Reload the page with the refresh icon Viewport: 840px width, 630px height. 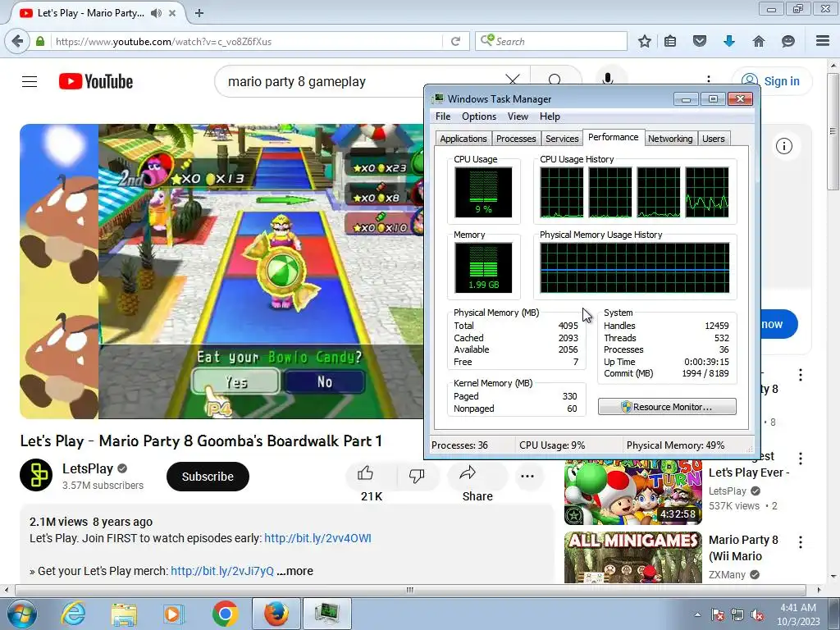455,41
